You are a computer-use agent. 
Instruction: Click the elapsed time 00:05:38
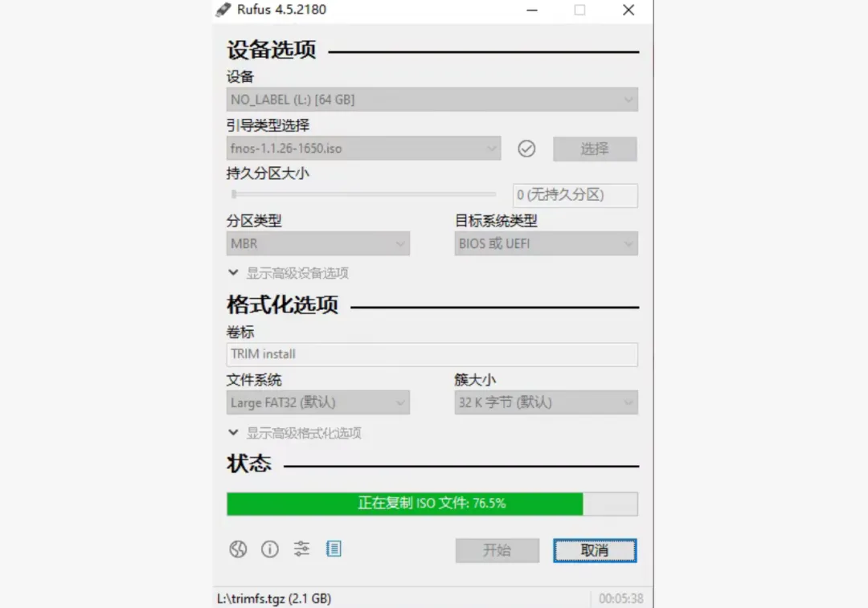tap(621, 598)
